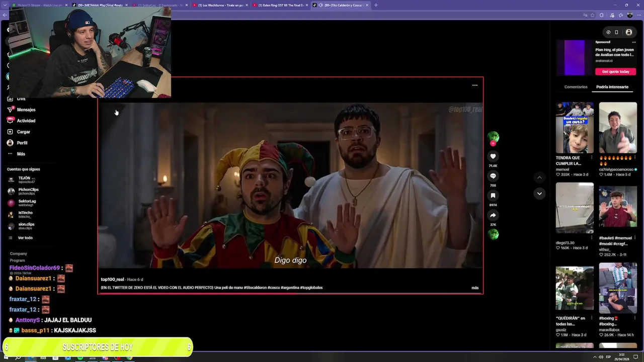Viewport: 644px width, 362px height.
Task: Open the sponsored ad three-dot menu
Action: pos(634,42)
